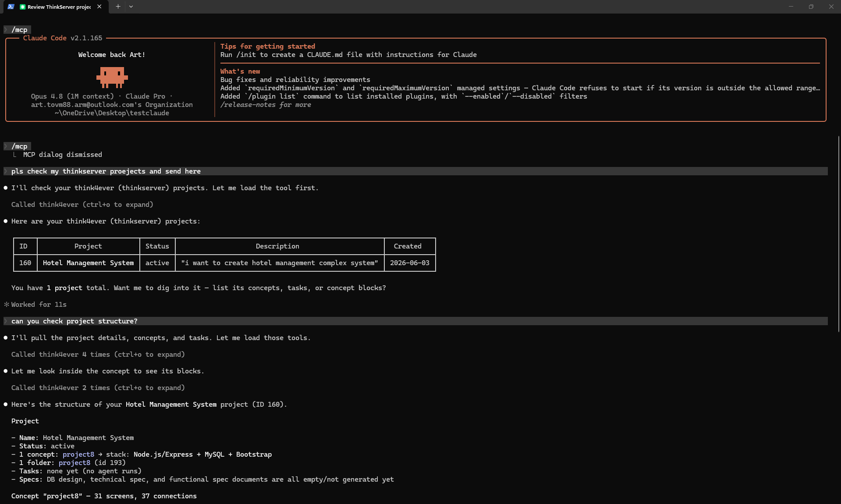Close the Review ThinkServer project tab
The height and width of the screenshot is (504, 841).
coord(99,7)
